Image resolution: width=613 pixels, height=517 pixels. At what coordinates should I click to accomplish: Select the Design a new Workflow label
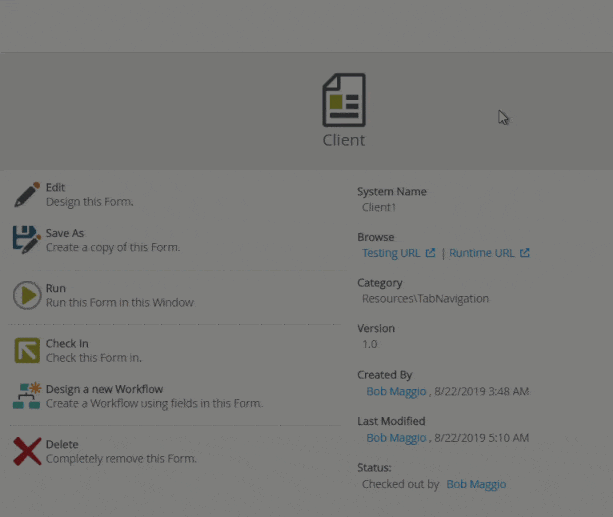pos(104,389)
